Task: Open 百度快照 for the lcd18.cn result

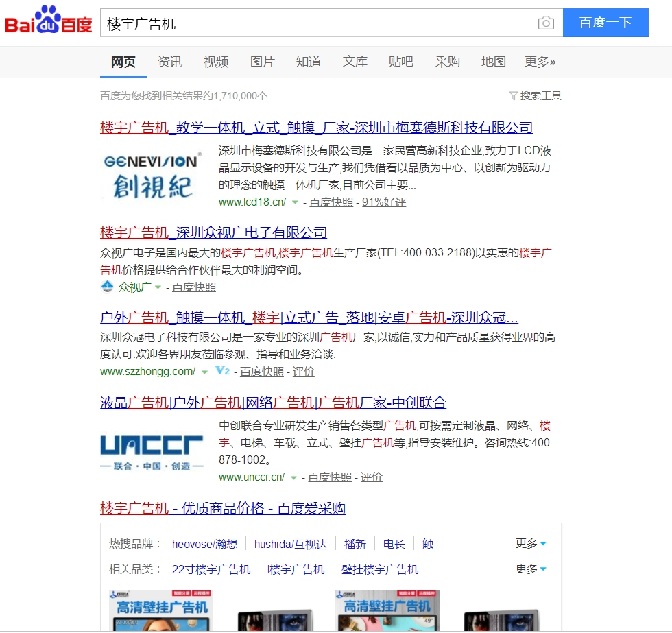Action: (x=331, y=202)
